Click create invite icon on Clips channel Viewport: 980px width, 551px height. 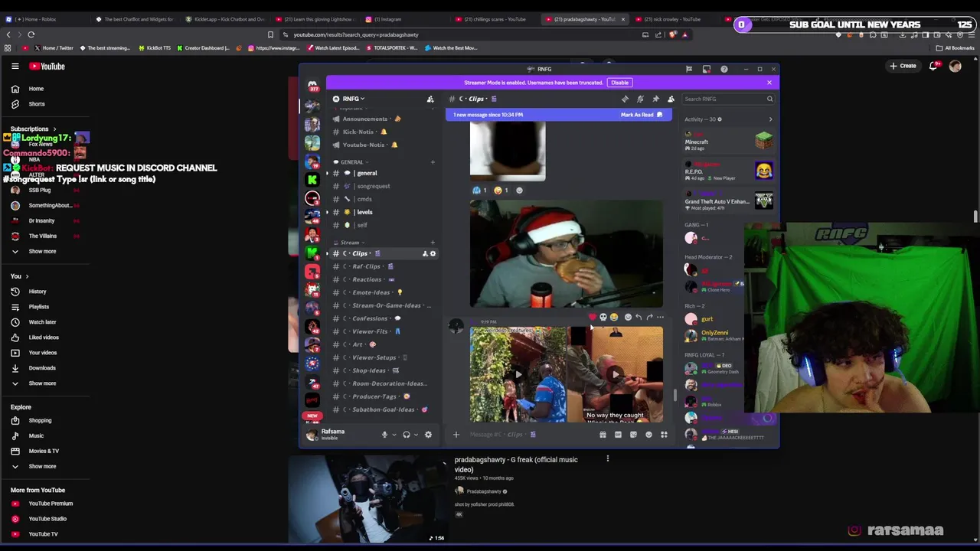pos(425,253)
